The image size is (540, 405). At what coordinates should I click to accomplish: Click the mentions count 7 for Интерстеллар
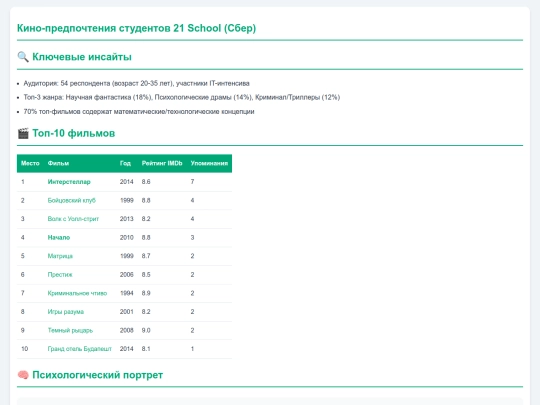193,182
